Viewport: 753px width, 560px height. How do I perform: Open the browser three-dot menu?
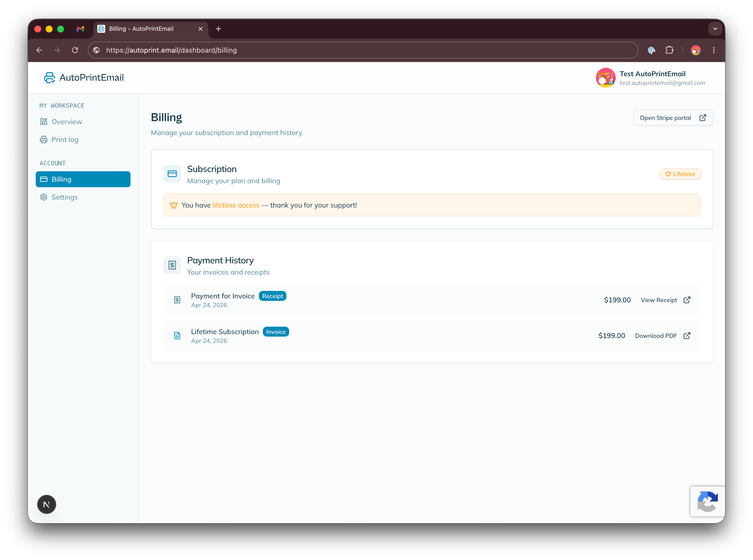(x=713, y=50)
